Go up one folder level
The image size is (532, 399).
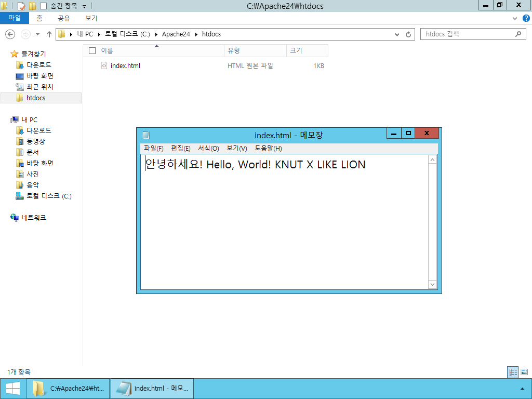[49, 34]
